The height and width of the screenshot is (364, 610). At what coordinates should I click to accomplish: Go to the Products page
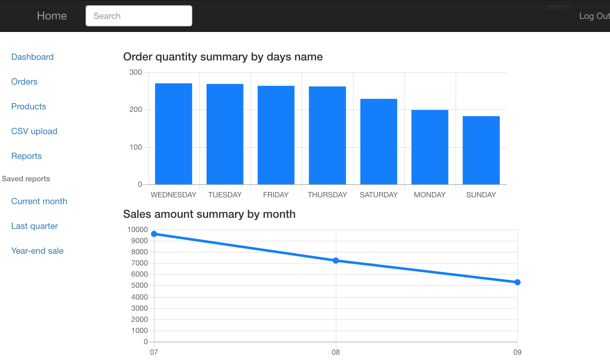(x=29, y=107)
